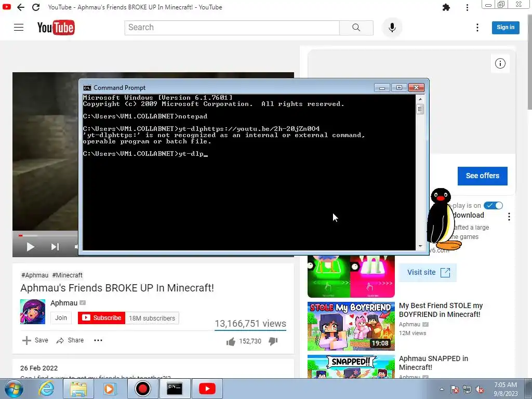Open ad options three-dot menu
Image resolution: width=532 pixels, height=399 pixels.
point(509,217)
